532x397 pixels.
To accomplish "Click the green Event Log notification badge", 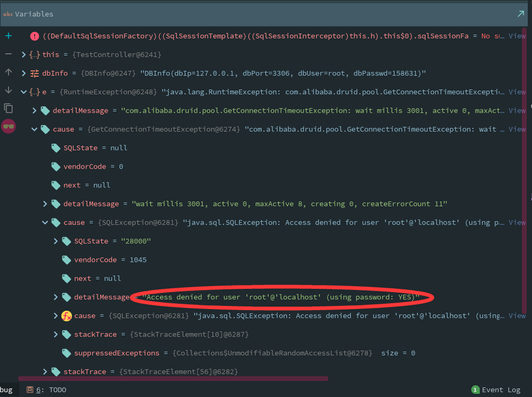I will click(475, 390).
